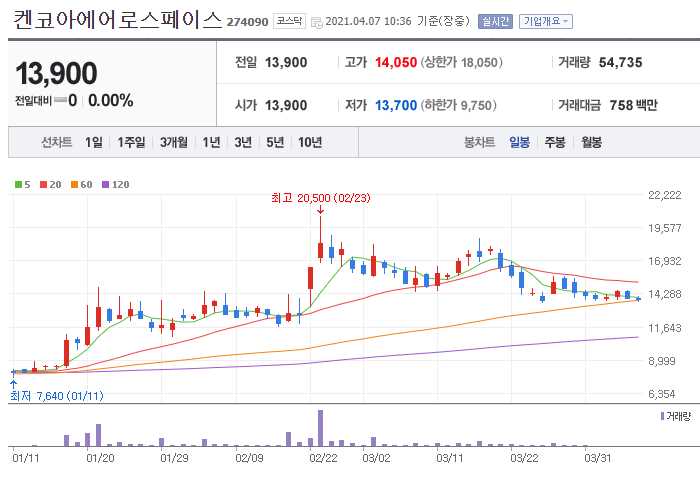
Task: Click the 최저 7,640 (01/11) marker
Action: click(57, 396)
